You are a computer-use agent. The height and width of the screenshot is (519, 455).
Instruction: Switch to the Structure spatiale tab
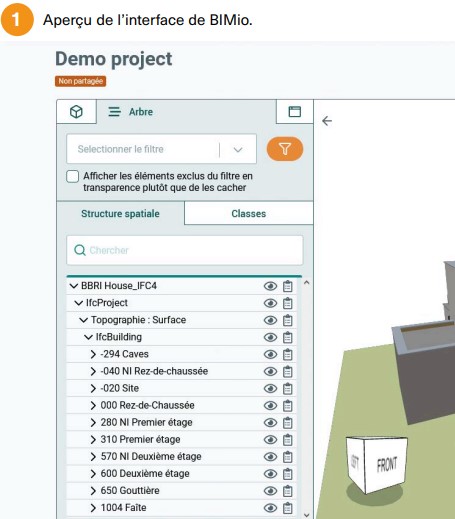(120, 213)
